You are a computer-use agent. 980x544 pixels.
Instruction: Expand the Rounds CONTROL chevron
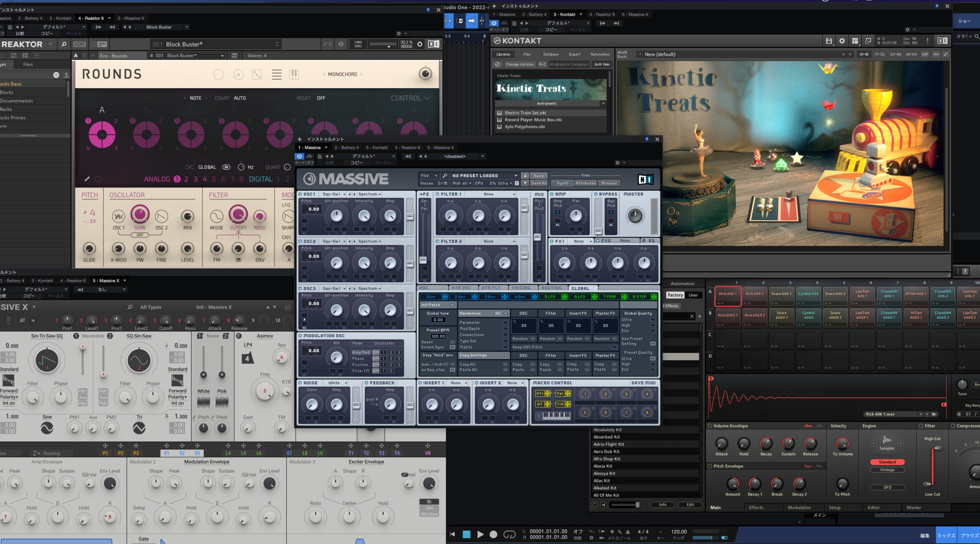click(x=426, y=98)
